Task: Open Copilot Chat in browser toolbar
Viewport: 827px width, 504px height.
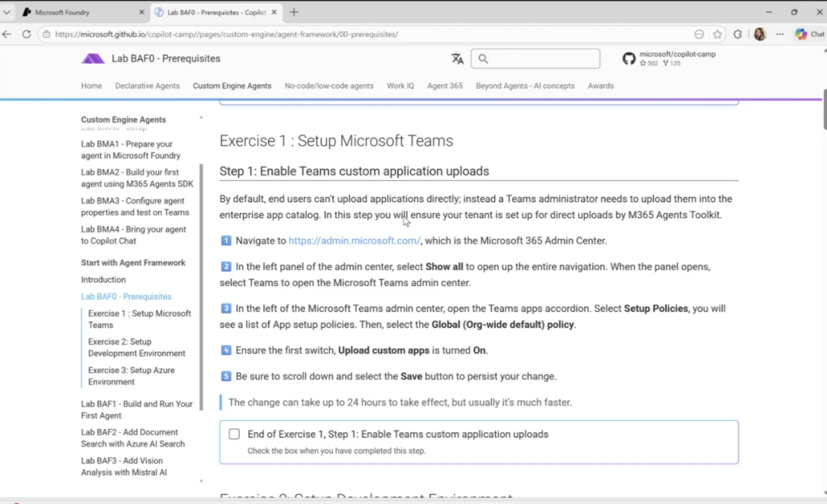Action: pos(809,35)
